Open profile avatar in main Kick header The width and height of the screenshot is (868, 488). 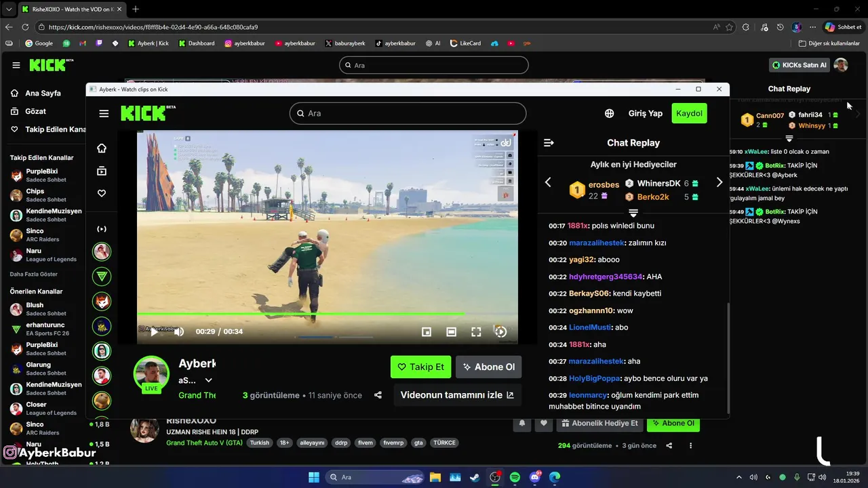[841, 65]
